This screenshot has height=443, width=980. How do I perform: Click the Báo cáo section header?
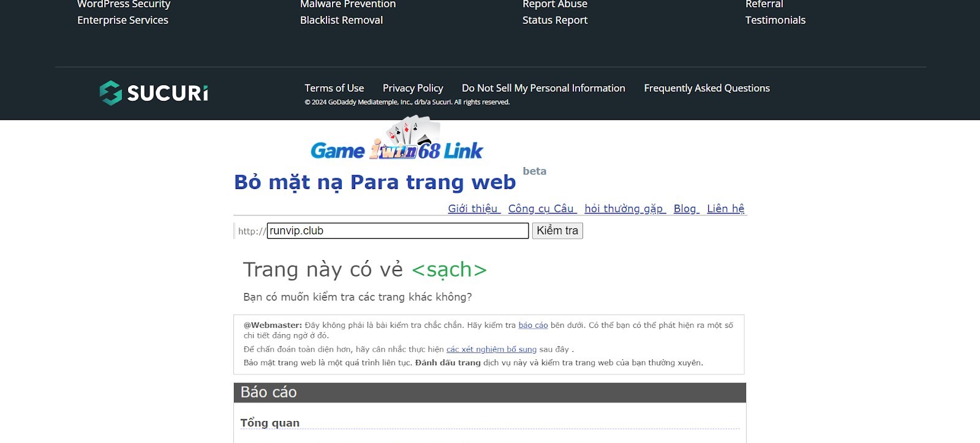[x=489, y=393]
